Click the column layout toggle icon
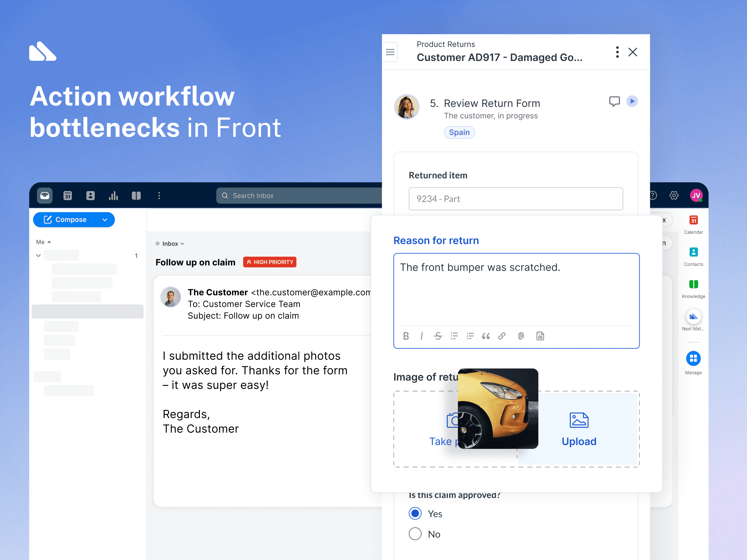Image resolution: width=747 pixels, height=560 pixels. (x=136, y=195)
